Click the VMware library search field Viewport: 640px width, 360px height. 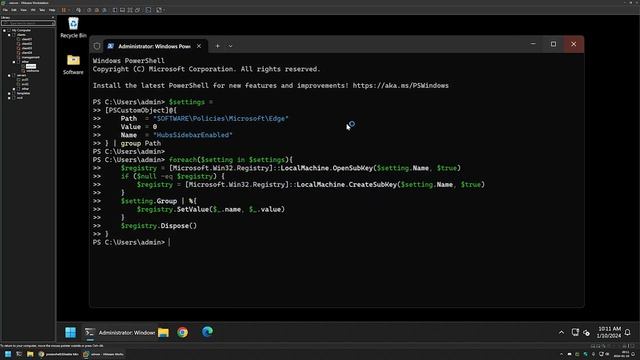27,23
